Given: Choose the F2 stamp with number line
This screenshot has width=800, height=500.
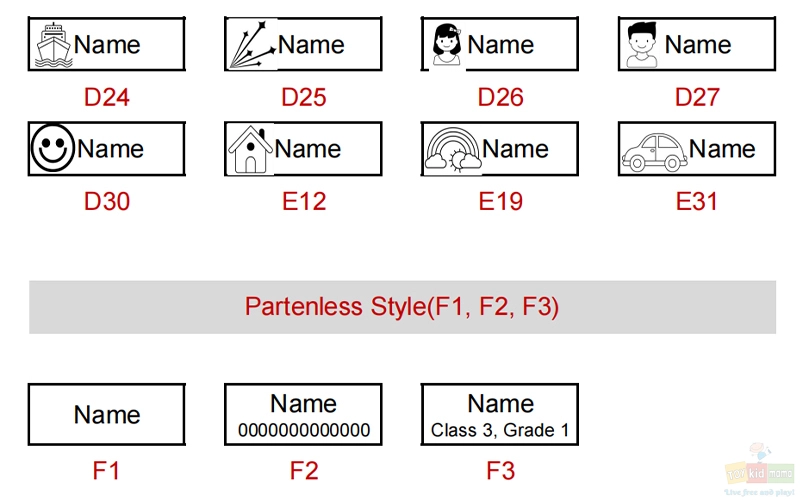Looking at the screenshot, I should pos(304,414).
